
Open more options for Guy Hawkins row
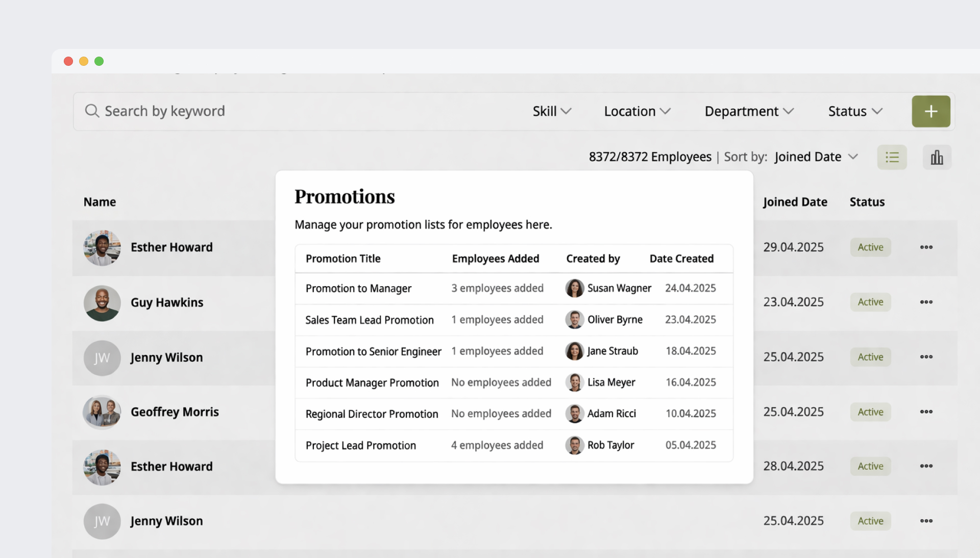tap(926, 302)
